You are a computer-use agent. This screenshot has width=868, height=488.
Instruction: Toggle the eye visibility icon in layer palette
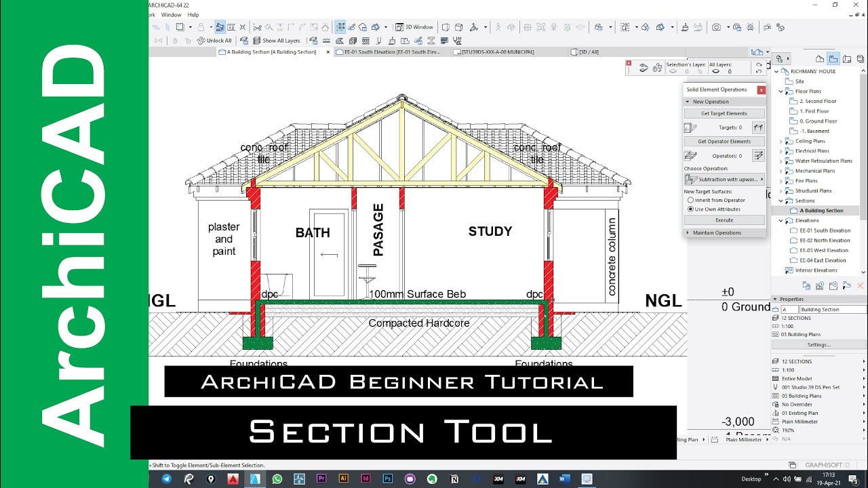pos(643,67)
